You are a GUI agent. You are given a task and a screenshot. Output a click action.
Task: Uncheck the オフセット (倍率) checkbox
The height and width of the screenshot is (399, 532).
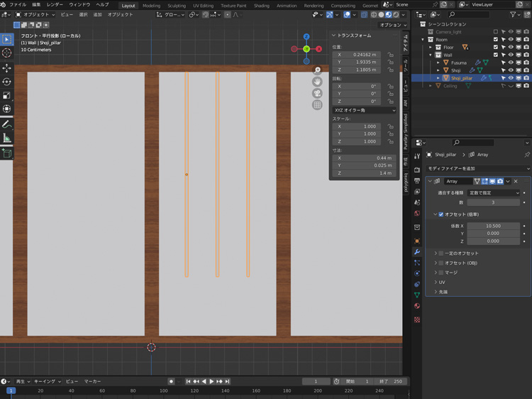pyautogui.click(x=441, y=214)
